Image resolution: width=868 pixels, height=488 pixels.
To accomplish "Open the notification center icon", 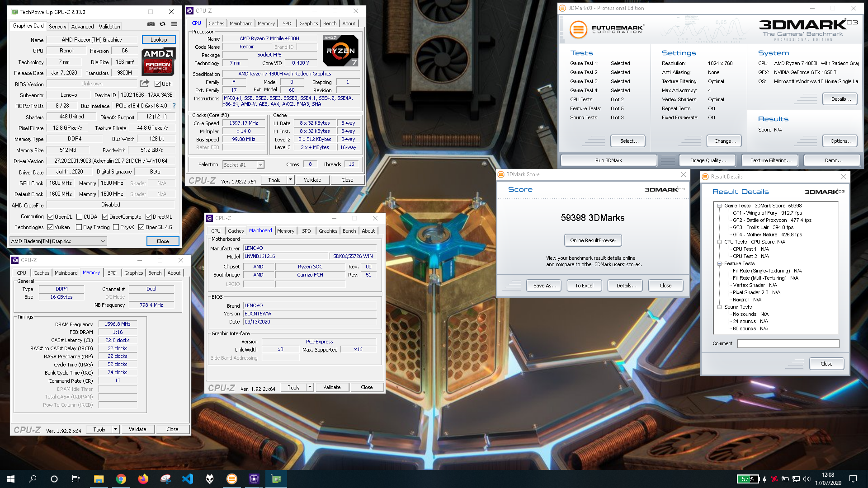I will [853, 479].
